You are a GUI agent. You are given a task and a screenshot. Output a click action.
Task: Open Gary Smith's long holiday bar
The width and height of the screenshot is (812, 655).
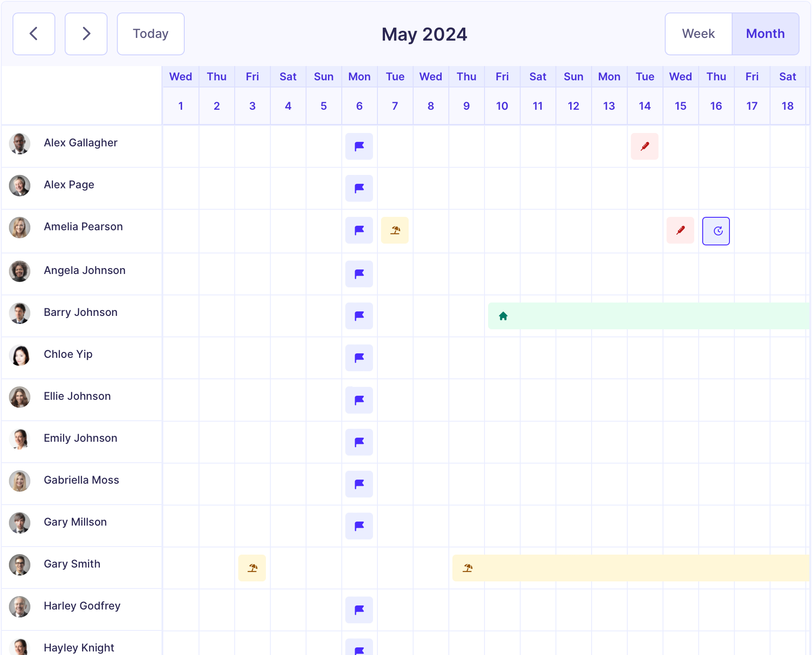point(629,568)
